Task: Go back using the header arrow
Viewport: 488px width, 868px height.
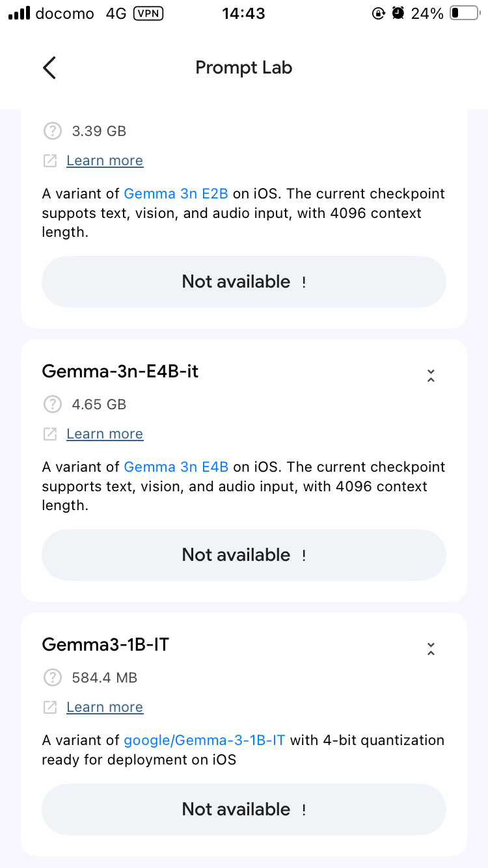Action: 49,68
